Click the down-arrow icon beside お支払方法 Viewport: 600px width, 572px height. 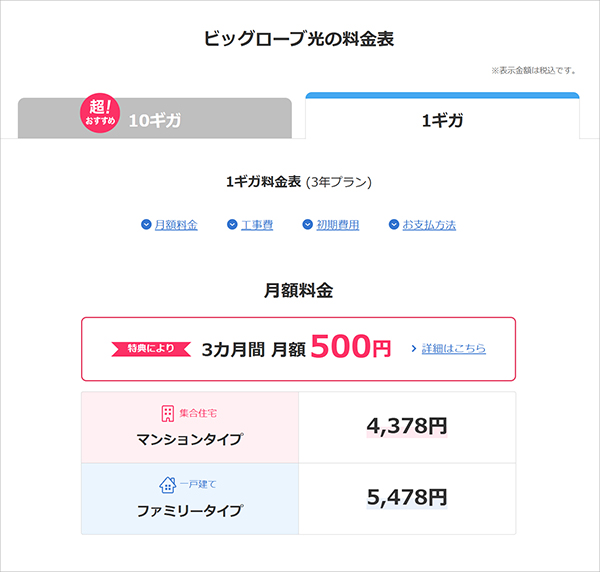click(394, 224)
